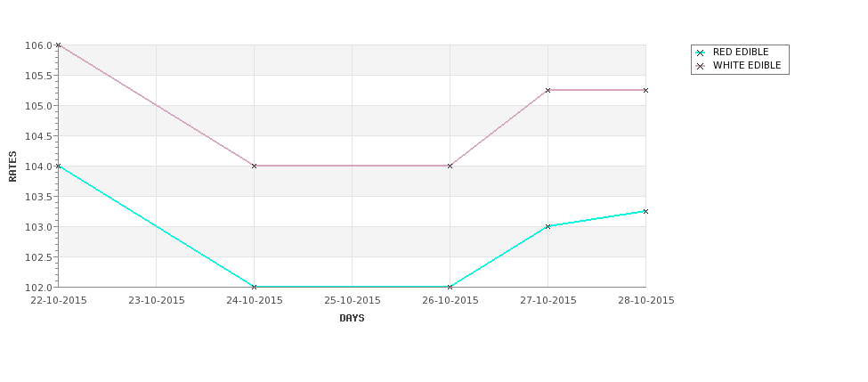Click the RATES axis title

(12, 167)
